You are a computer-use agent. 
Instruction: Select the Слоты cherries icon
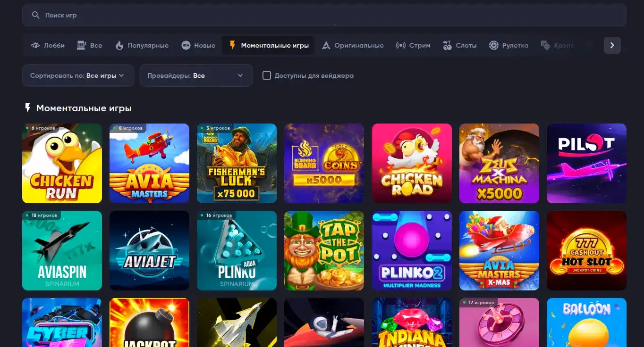pyautogui.click(x=446, y=45)
